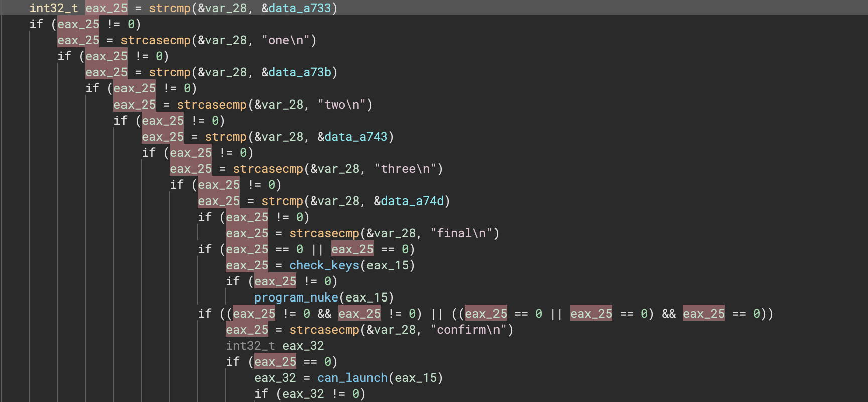Screen dimensions: 868x402
Task: Select the "two\n" string literal
Action: coord(342,105)
